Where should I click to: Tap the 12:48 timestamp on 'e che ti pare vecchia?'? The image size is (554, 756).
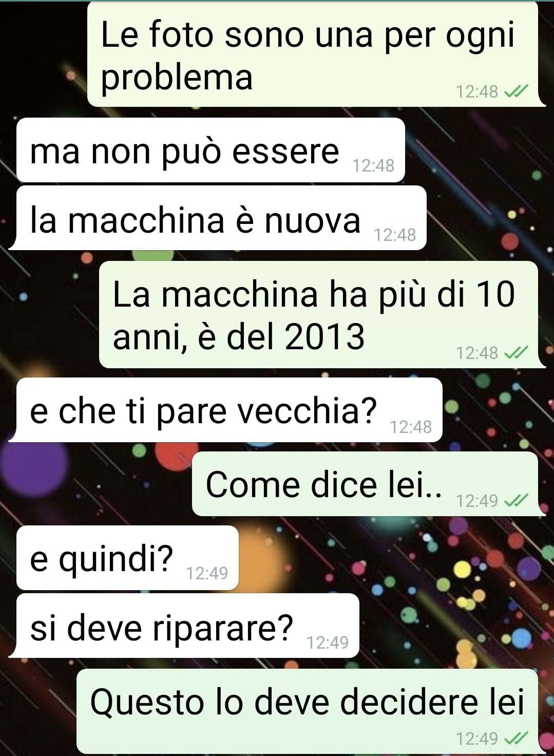coord(411,427)
